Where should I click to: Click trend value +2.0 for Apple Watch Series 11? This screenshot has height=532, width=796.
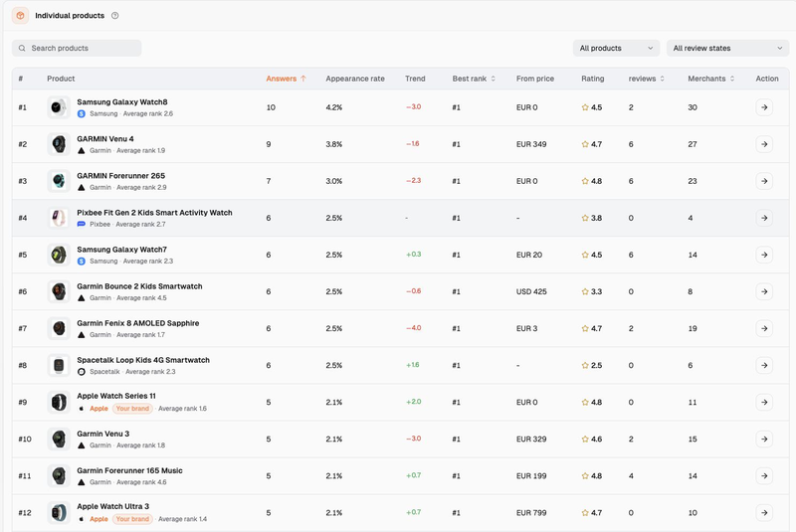click(414, 402)
